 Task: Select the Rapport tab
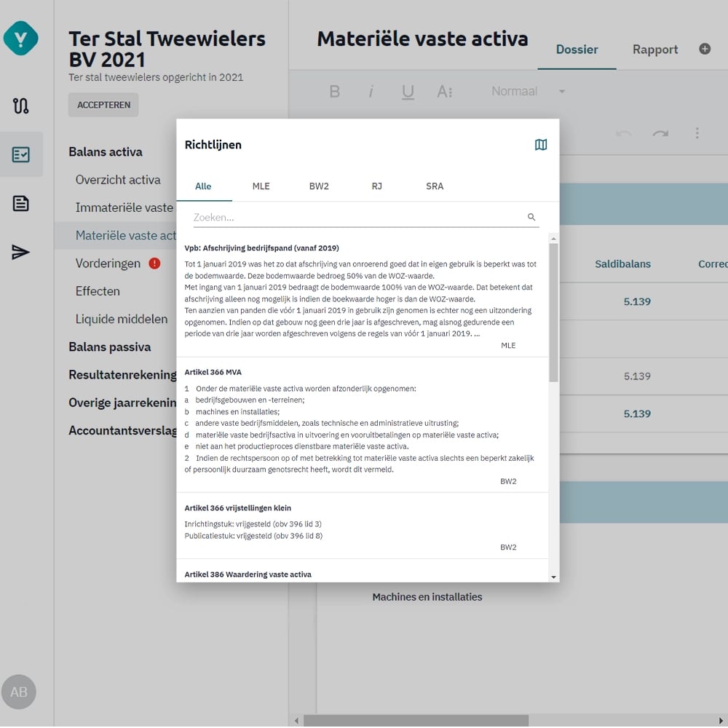point(654,50)
